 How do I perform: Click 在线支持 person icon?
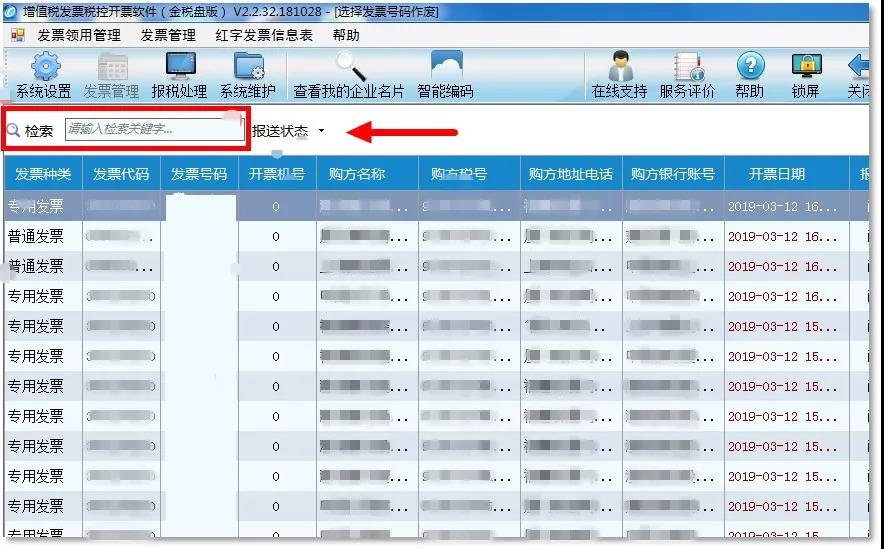[619, 68]
